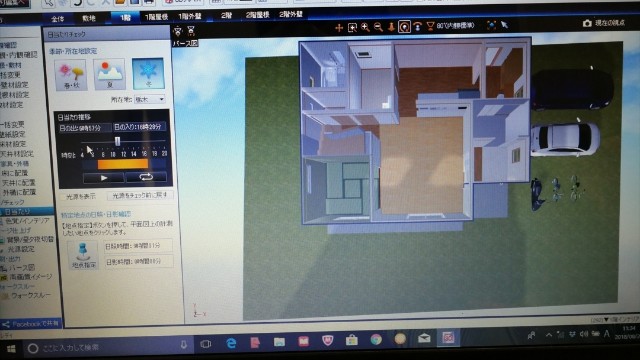The height and width of the screenshot is (360, 640).
Task: Switch to the 敷地 tab
Action: pos(89,18)
